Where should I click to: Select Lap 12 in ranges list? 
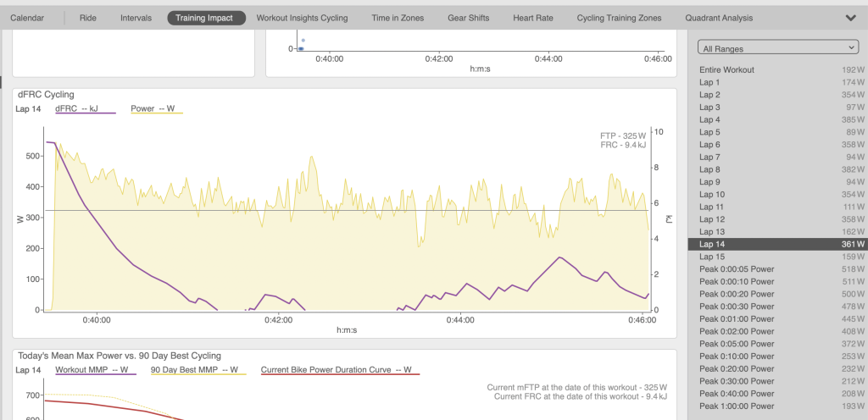pyautogui.click(x=778, y=218)
